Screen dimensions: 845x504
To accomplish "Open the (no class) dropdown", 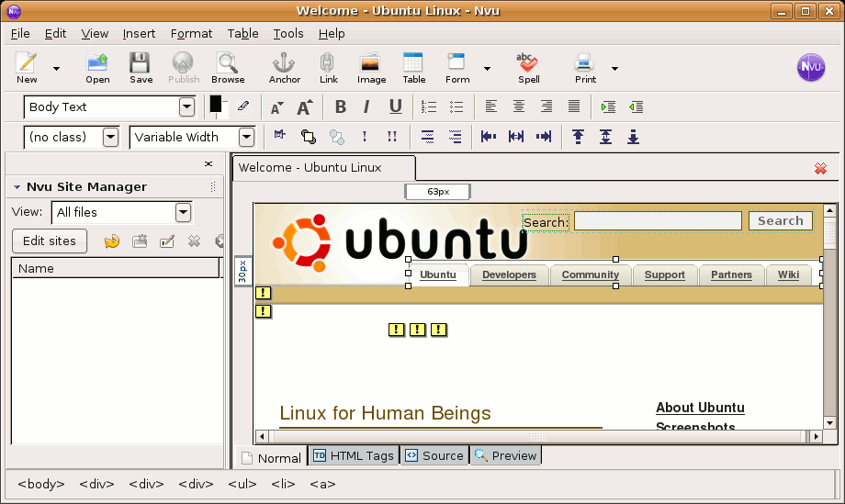I will pos(110,137).
